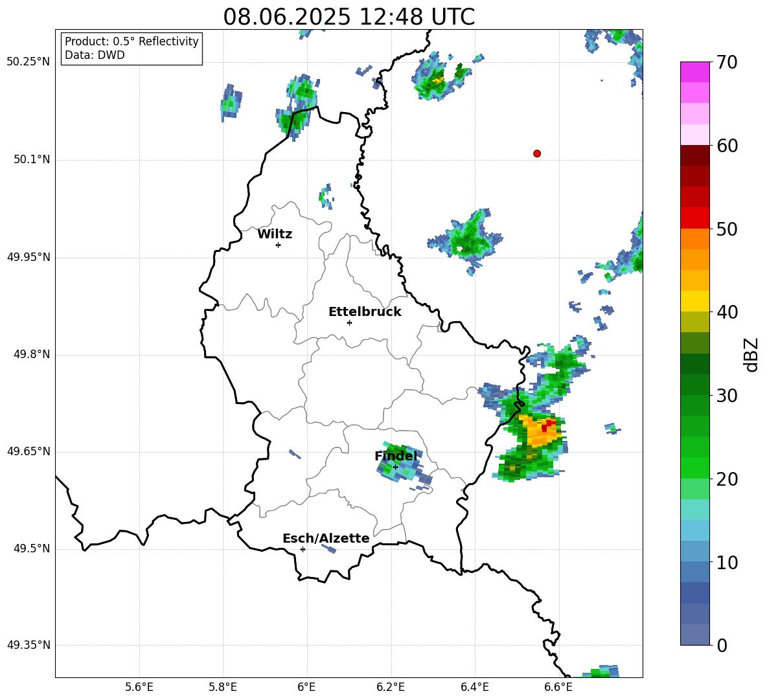767x700 pixels.
Task: Click the 6.4°E longitude label
Action: 474,687
